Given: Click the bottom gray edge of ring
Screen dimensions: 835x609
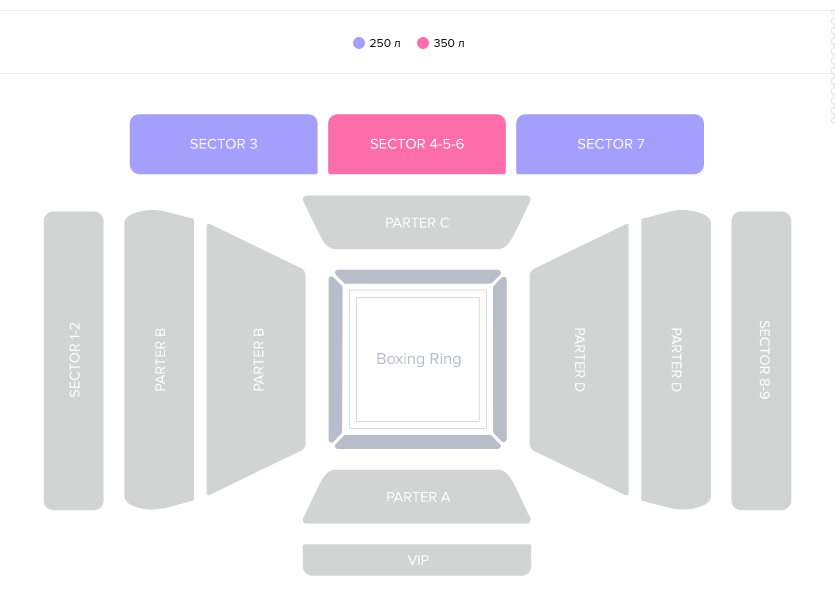Looking at the screenshot, I should (418, 442).
